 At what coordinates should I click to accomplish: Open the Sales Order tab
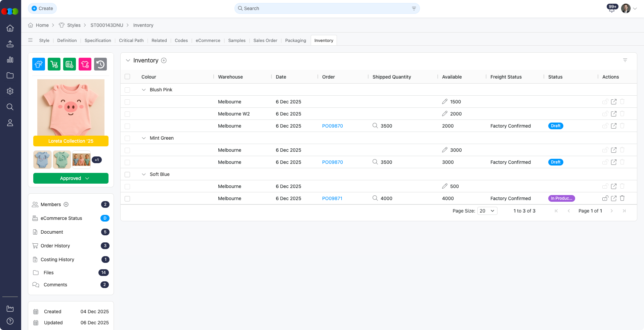click(x=265, y=41)
